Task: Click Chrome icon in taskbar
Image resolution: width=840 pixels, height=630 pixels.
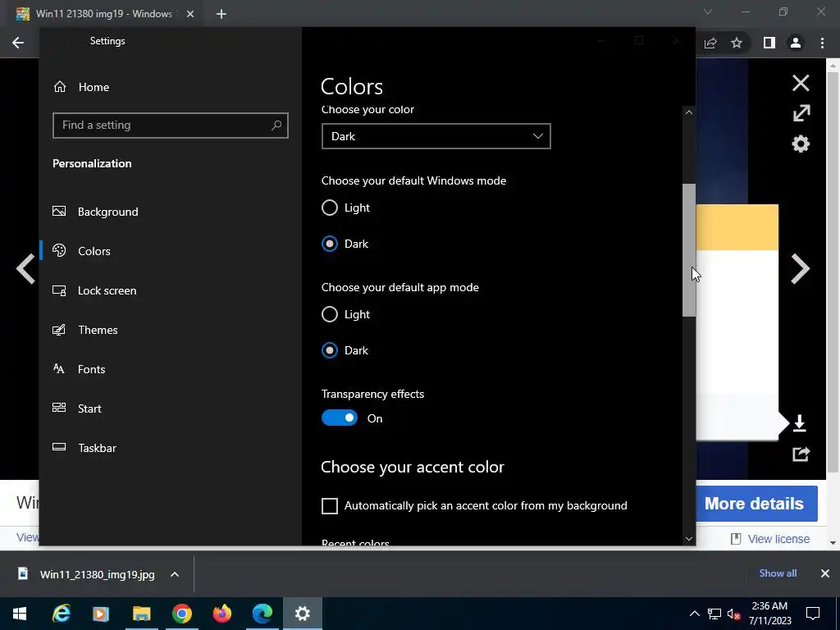Action: [x=181, y=614]
